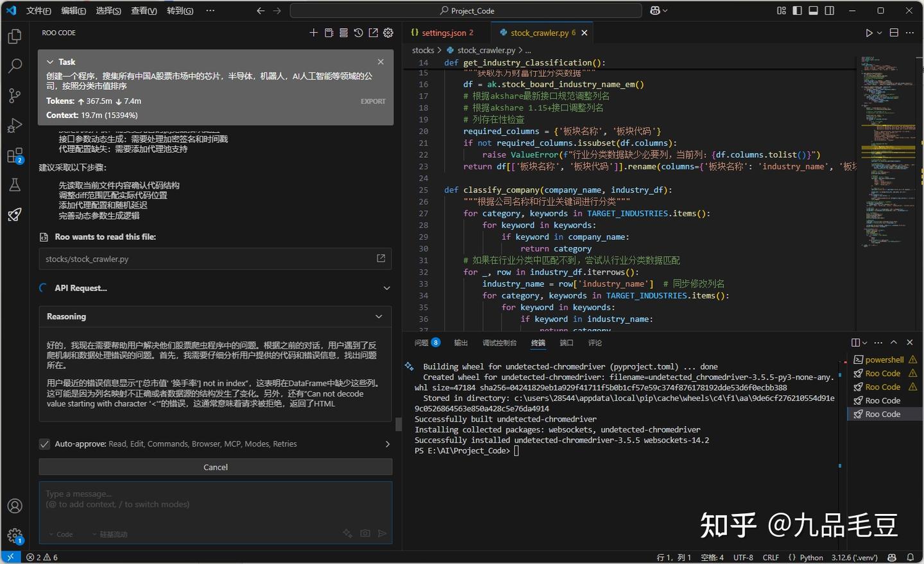Start a new Roo Code task with the plus icon
This screenshot has height=564, width=924.
(x=314, y=32)
